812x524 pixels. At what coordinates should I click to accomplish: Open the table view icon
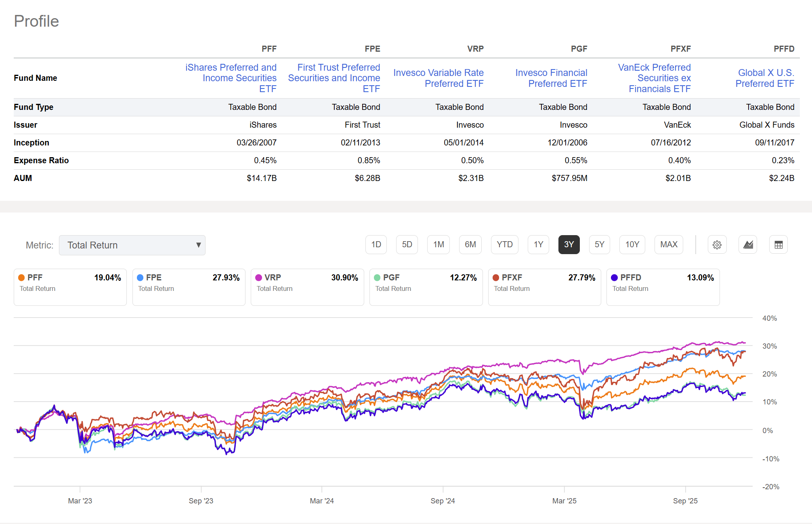click(778, 245)
